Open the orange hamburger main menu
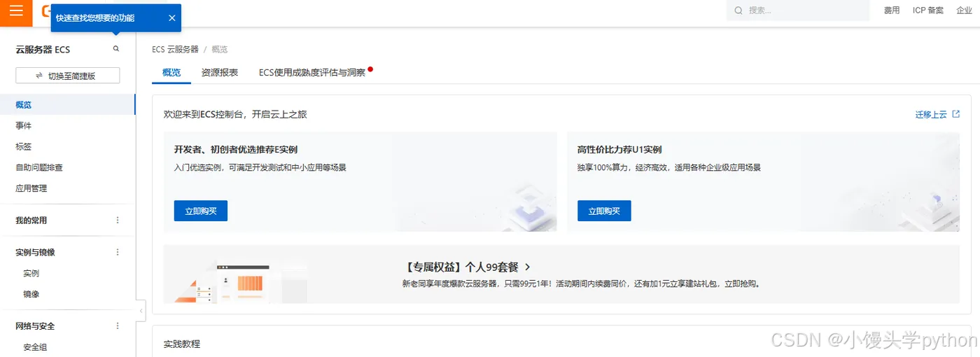980x357 pixels. pos(16,10)
